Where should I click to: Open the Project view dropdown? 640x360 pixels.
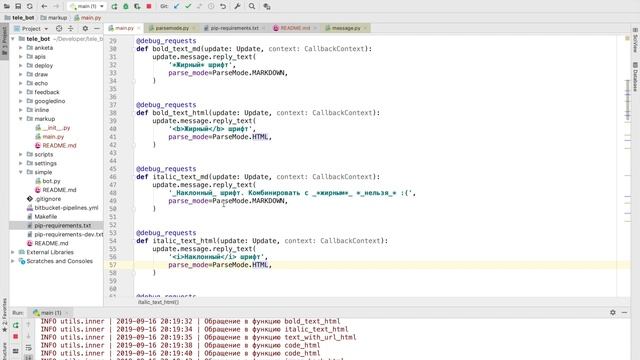[31, 29]
